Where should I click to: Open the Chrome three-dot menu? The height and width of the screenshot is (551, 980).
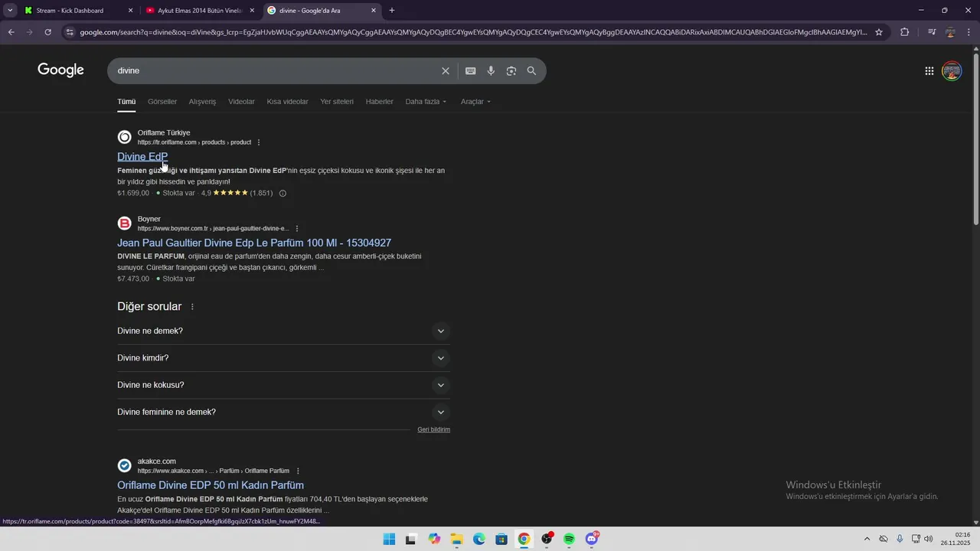coord(969,32)
